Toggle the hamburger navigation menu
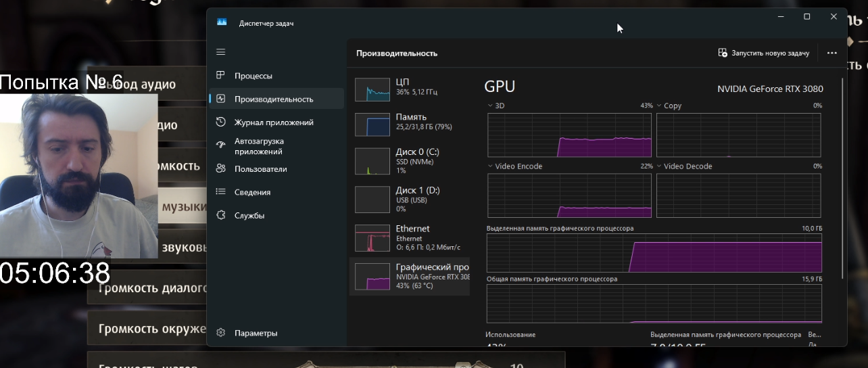 point(220,52)
